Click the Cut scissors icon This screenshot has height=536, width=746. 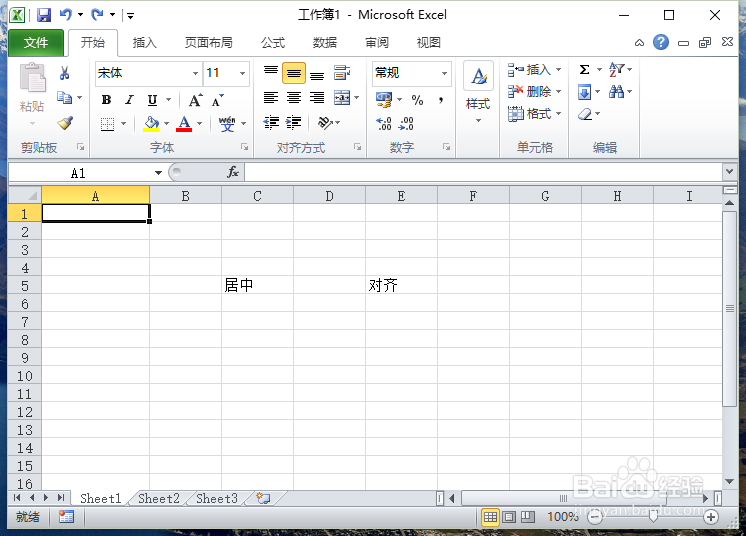65,73
